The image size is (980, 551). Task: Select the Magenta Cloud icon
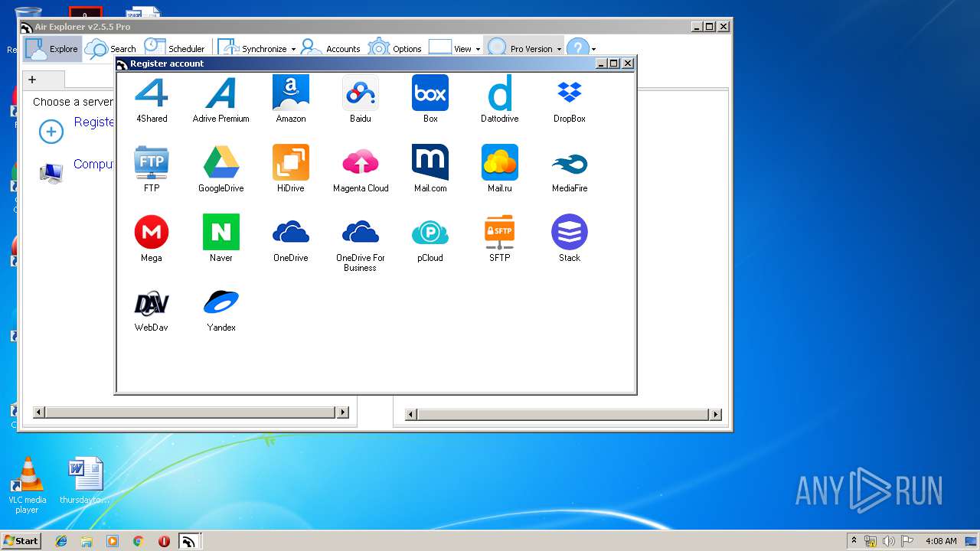coord(361,162)
